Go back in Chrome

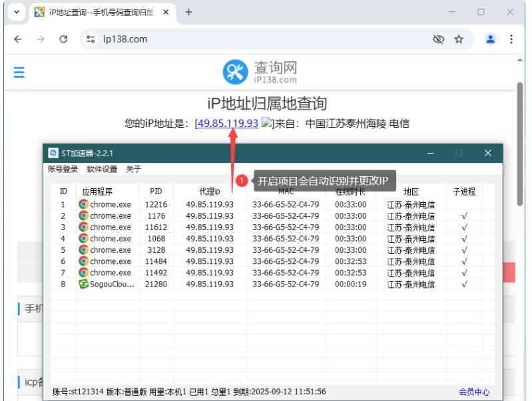pyautogui.click(x=18, y=39)
